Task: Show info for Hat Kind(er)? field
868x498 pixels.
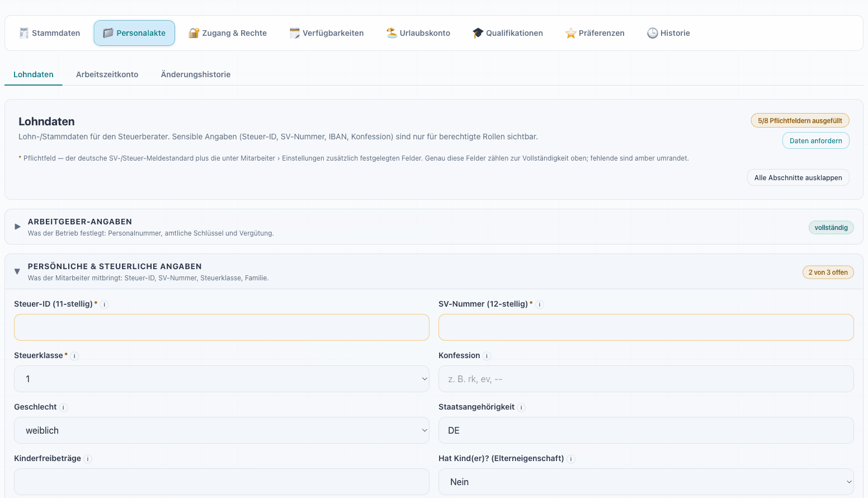Action: 571,459
